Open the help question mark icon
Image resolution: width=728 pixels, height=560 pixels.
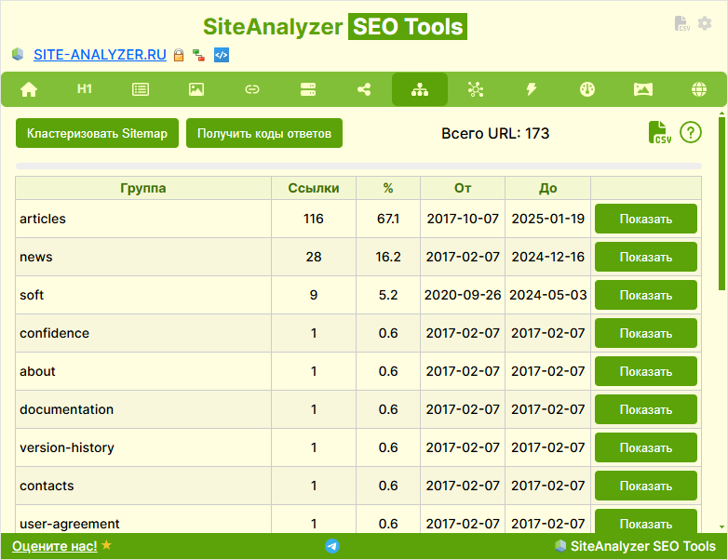pyautogui.click(x=691, y=133)
